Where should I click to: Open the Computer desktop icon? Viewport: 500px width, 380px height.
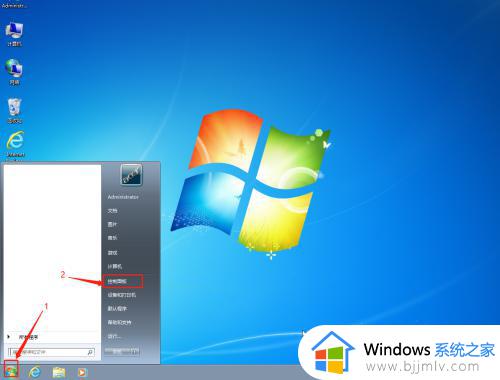(x=14, y=33)
